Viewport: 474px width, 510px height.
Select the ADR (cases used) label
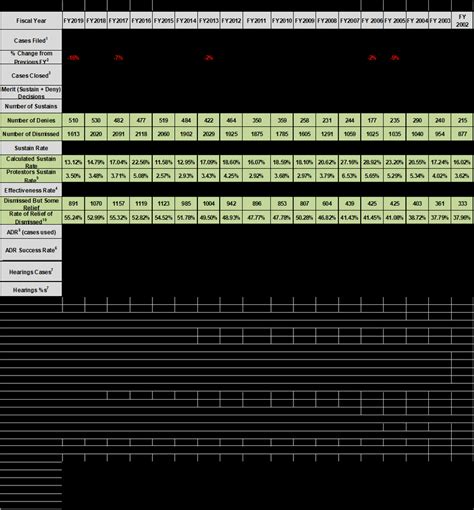point(31,232)
